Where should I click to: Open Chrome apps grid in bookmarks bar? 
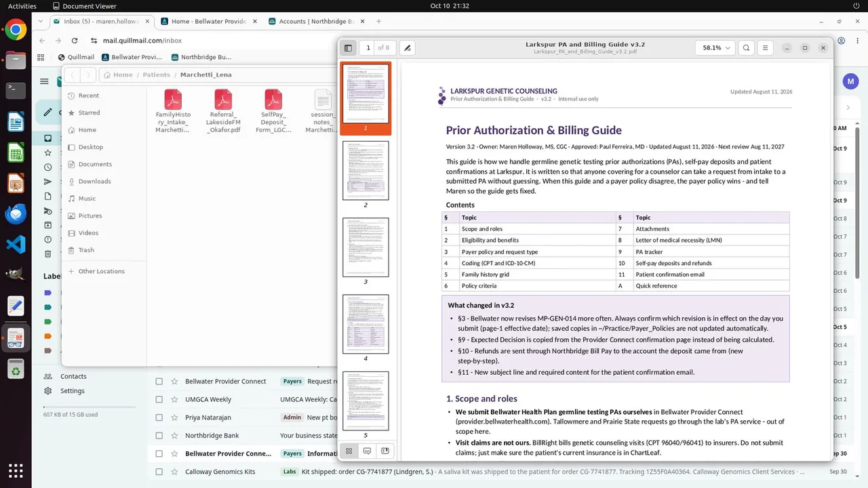tap(41, 58)
